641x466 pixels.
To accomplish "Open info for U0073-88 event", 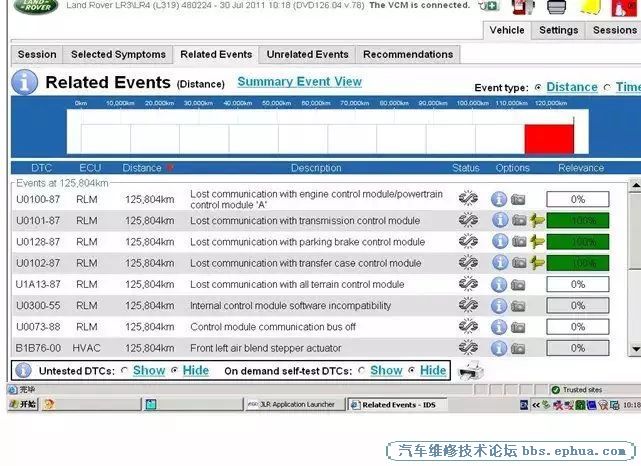I will pyautogui.click(x=499, y=327).
